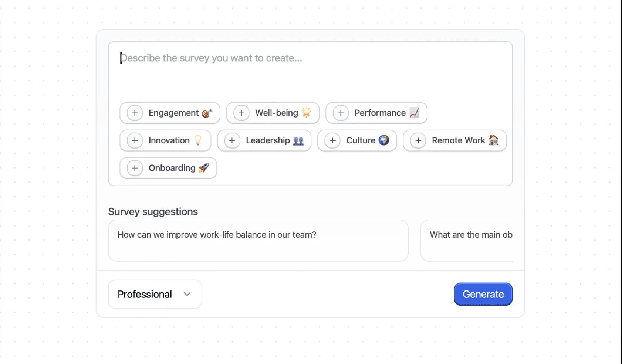Click the plus icon on the Engagement chip
This screenshot has height=364, width=622.
click(135, 113)
